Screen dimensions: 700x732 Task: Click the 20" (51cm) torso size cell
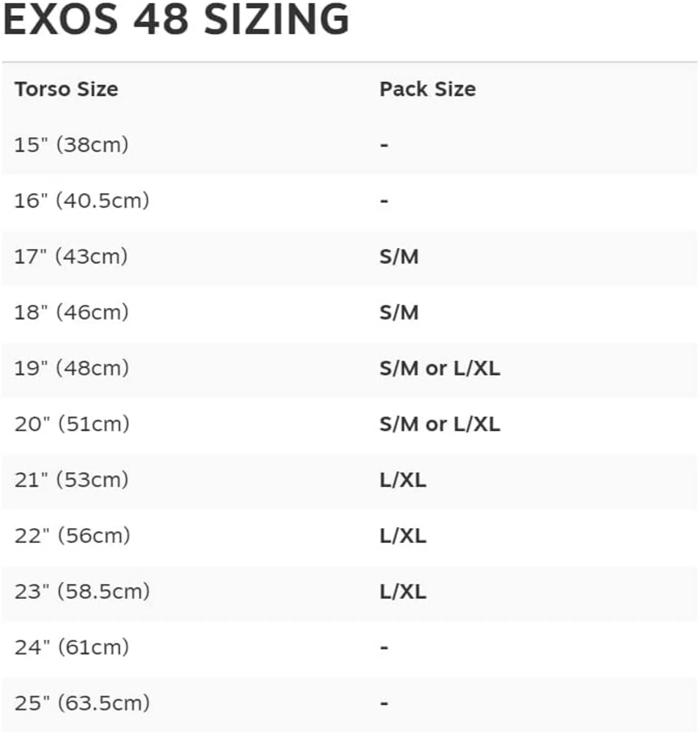click(x=72, y=425)
